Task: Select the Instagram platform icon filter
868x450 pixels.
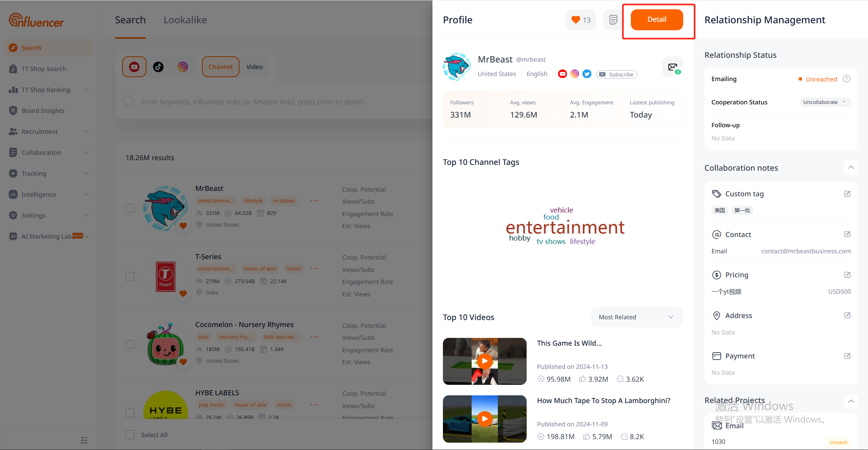Action: 183,67
